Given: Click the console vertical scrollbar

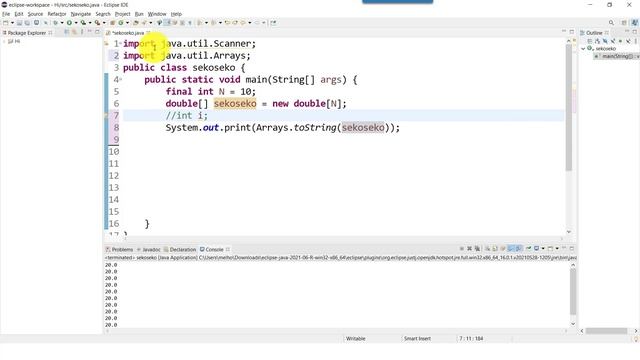Looking at the screenshot, I should [x=573, y=291].
